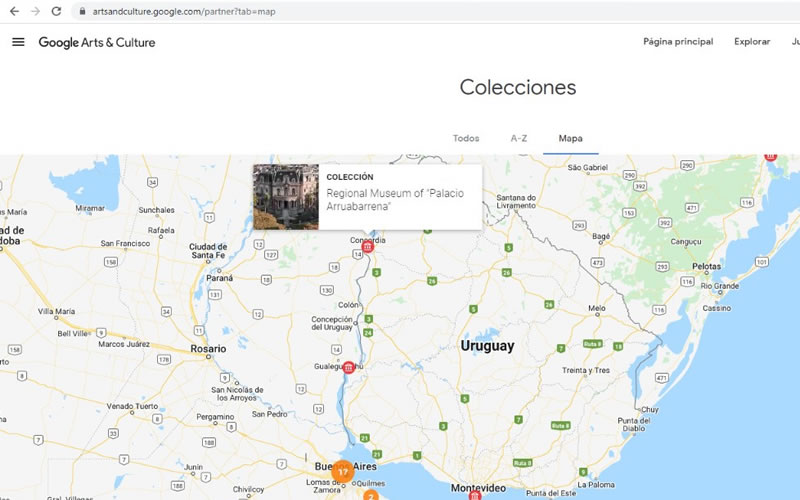Click the Rio Grande label
Screen dimensions: 800x500
click(719, 286)
